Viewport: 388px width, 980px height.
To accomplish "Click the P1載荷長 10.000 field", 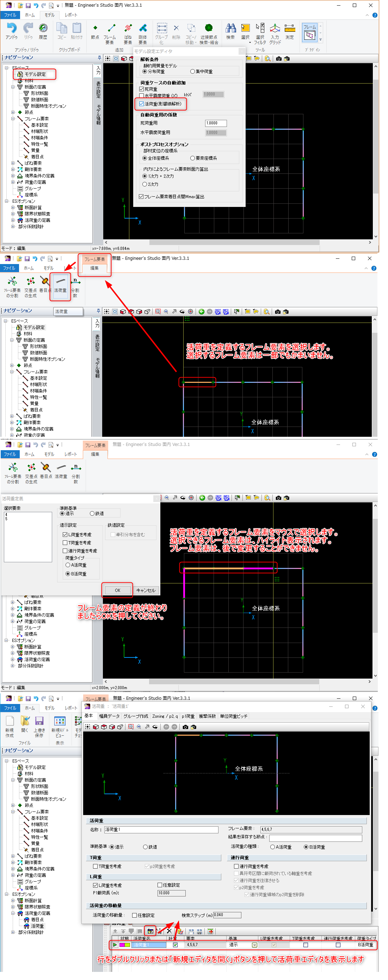I will (172, 893).
